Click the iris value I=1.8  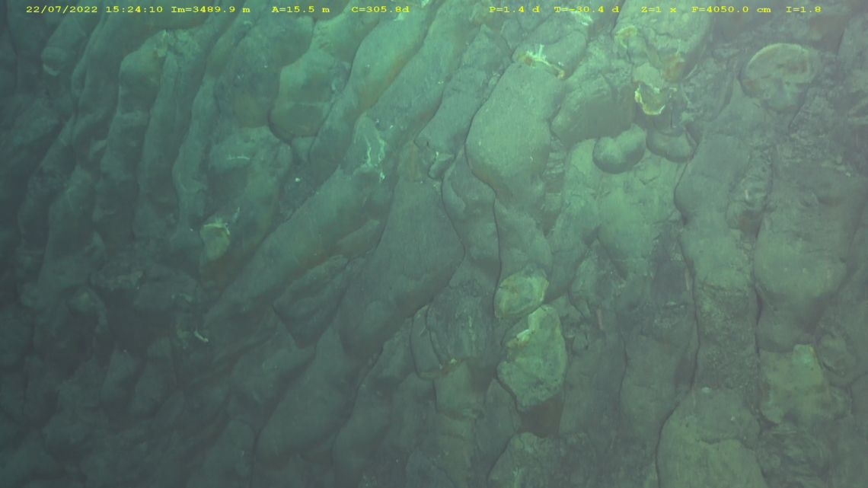tap(803, 9)
